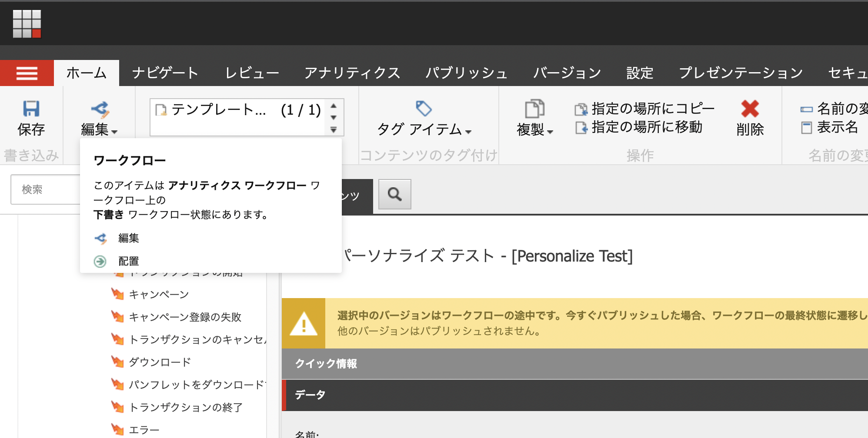Select パンフレットをダウンロード tree item

click(x=197, y=385)
